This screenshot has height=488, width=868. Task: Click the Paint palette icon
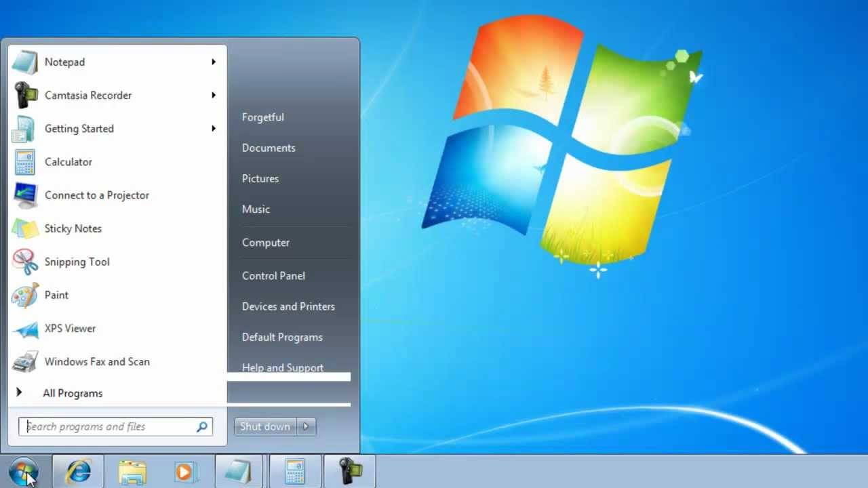pyautogui.click(x=25, y=296)
